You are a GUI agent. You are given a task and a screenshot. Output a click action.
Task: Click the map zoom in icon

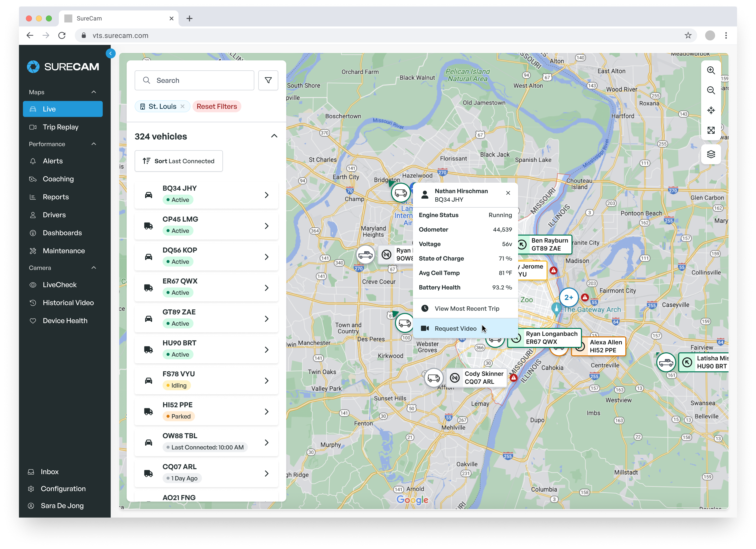coord(711,70)
